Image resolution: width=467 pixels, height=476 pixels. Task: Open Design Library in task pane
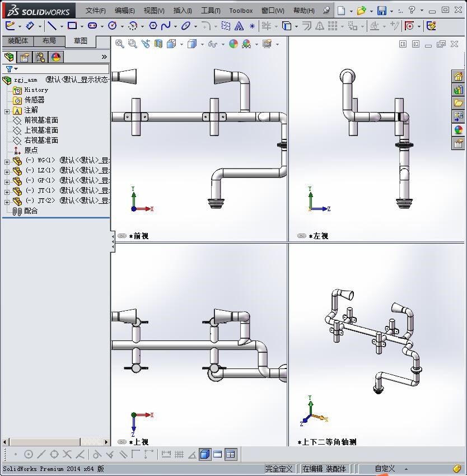[x=458, y=90]
